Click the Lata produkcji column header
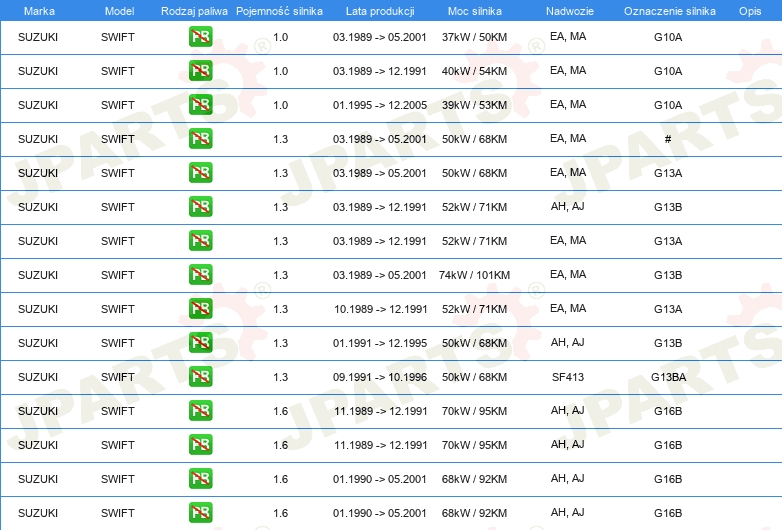Viewport: 782px width, 530px height. 380,11
